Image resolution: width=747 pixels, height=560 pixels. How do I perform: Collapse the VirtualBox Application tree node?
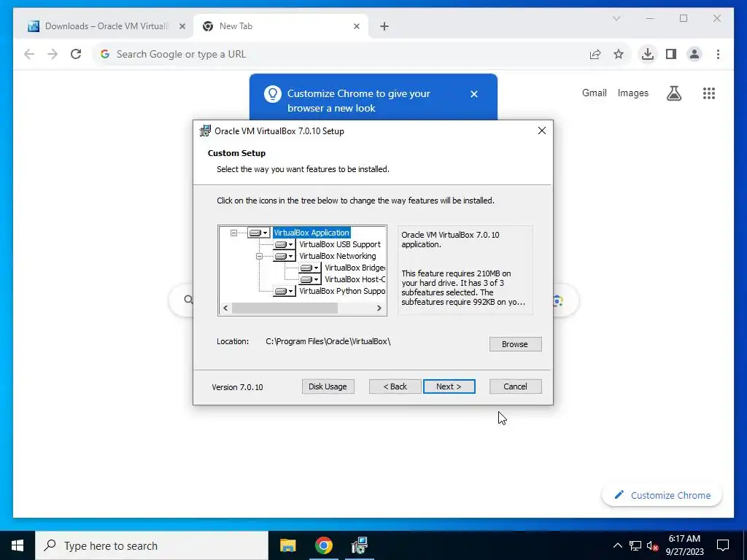[x=233, y=233]
